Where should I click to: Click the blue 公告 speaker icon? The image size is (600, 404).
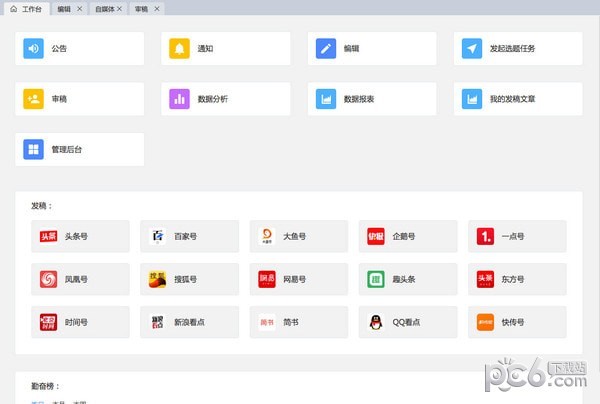tap(34, 48)
